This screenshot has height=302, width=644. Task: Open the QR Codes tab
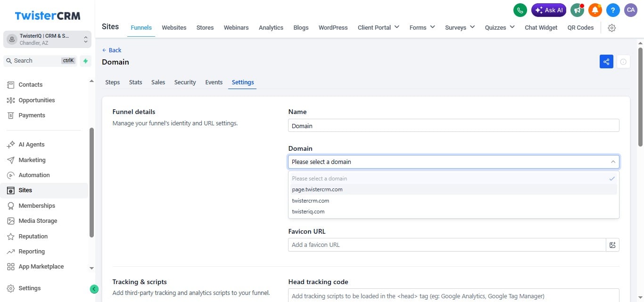point(580,28)
